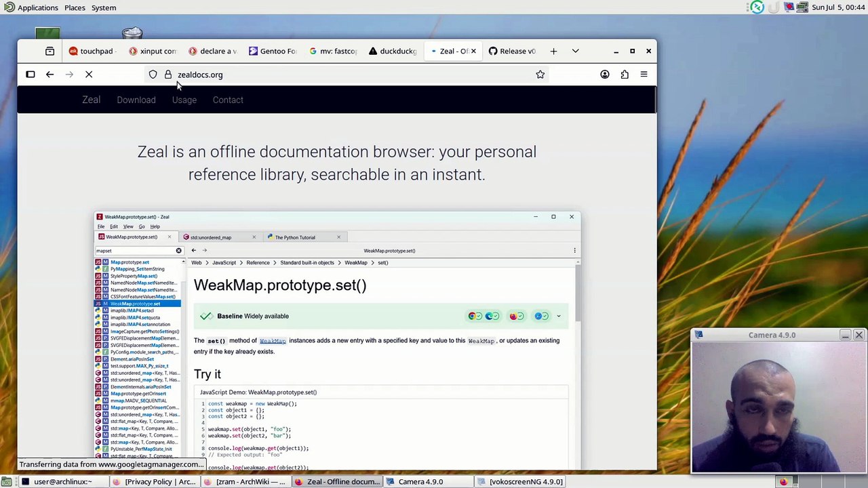The height and width of the screenshot is (488, 868).
Task: Switch to the mv: fastcopy tab
Action: [x=332, y=51]
